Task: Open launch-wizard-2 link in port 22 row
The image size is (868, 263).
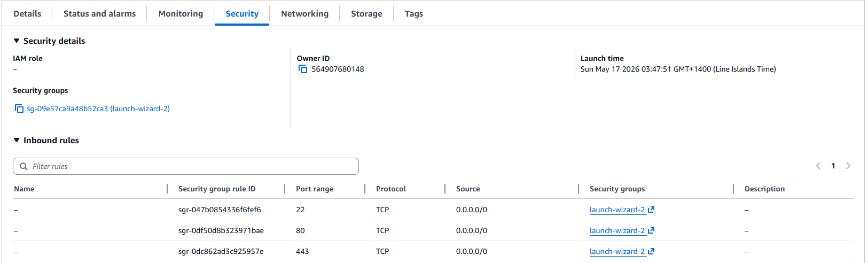Action: [617, 210]
